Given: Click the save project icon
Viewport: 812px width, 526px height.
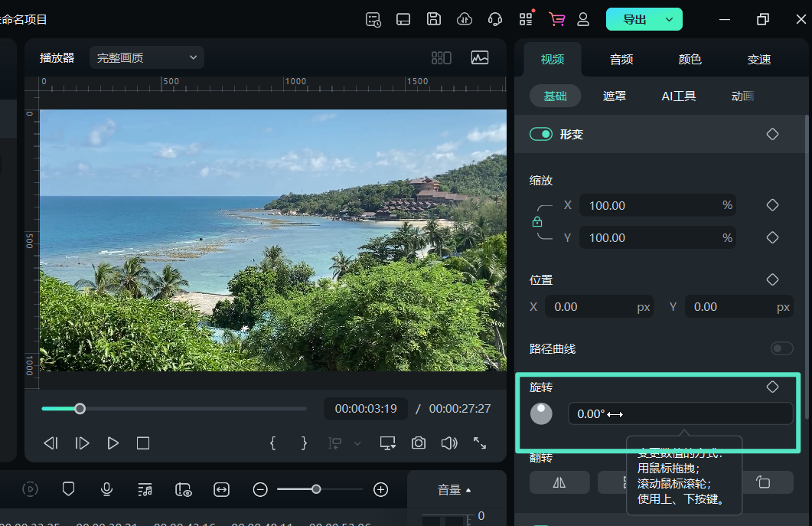Looking at the screenshot, I should [434, 19].
